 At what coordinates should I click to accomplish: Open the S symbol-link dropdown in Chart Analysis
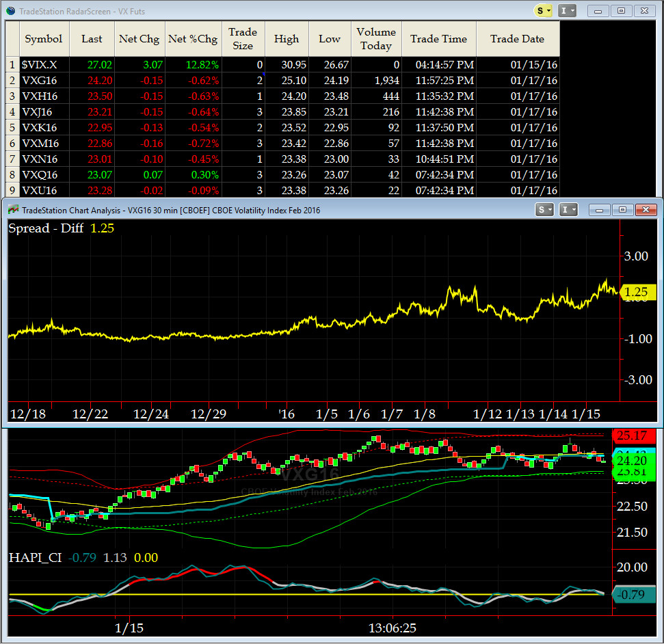pyautogui.click(x=544, y=210)
